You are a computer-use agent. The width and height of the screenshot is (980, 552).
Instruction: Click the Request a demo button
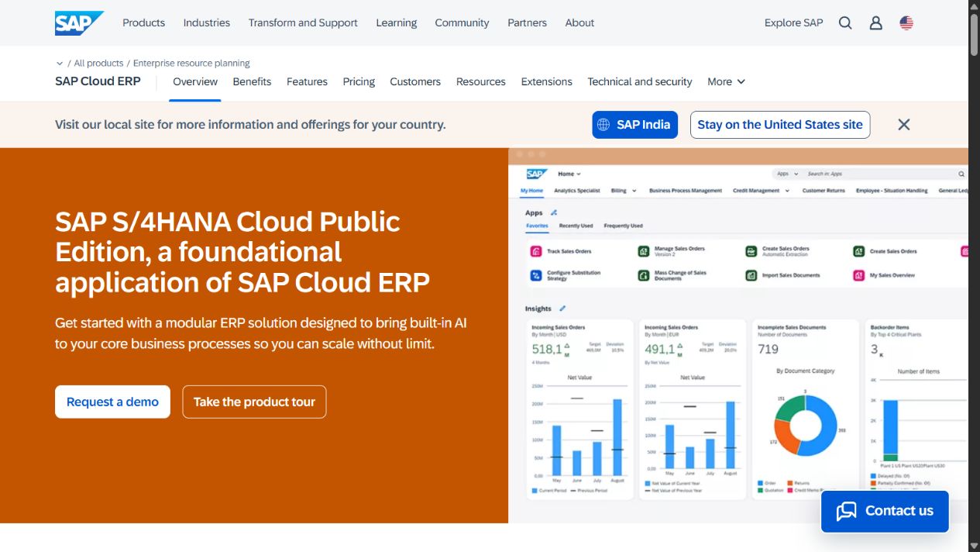[x=112, y=402]
